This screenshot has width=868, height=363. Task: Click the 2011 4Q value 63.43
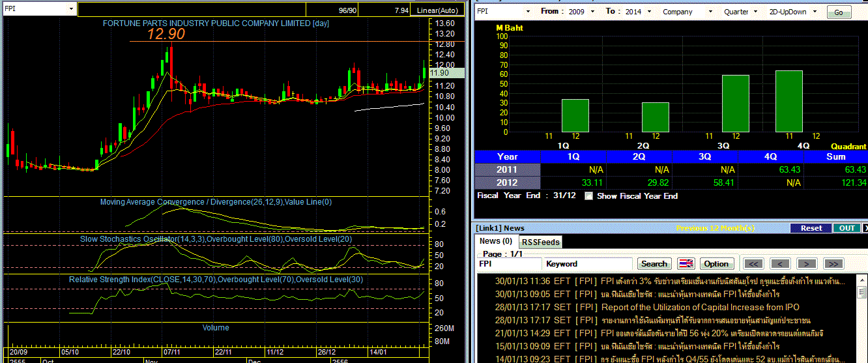(x=789, y=170)
